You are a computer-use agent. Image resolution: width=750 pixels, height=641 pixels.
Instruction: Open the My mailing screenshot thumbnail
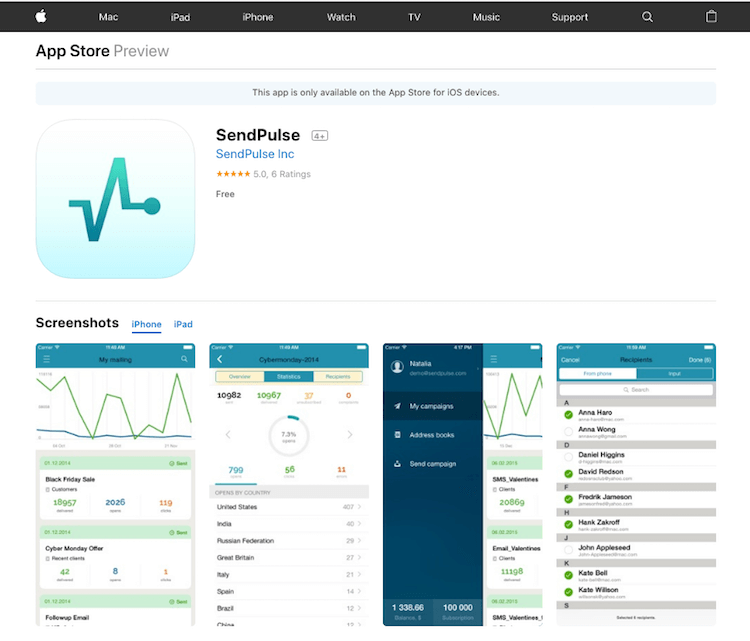(115, 484)
